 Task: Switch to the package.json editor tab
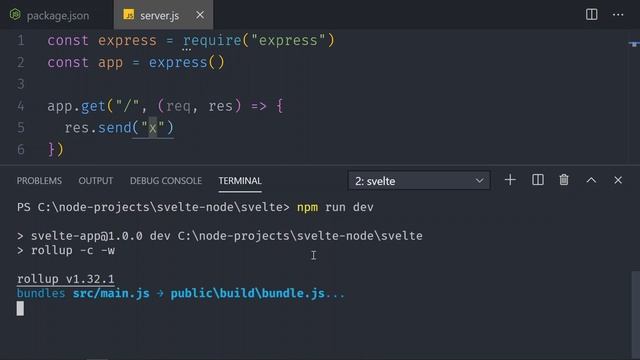(x=57, y=15)
